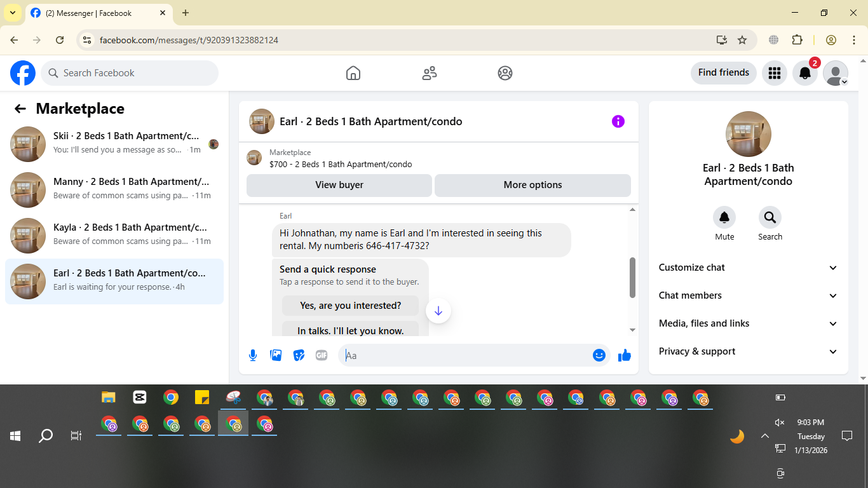Expand Chat members section
The image size is (868, 488).
(x=749, y=295)
